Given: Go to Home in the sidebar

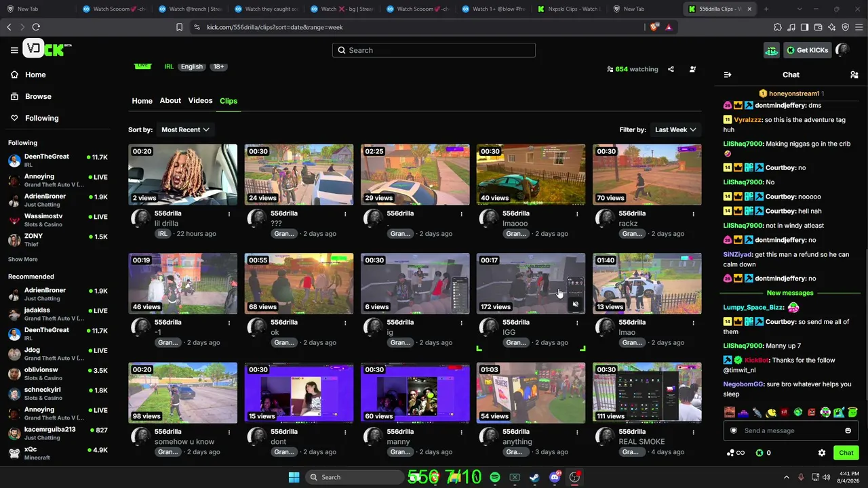Looking at the screenshot, I should click(x=35, y=75).
